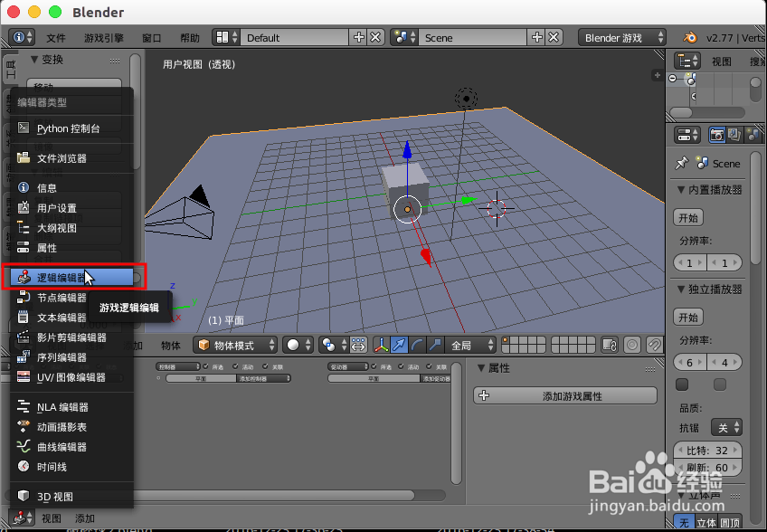Open 物体 menu in 3D view header
Screen dimensions: 767x532
point(171,346)
